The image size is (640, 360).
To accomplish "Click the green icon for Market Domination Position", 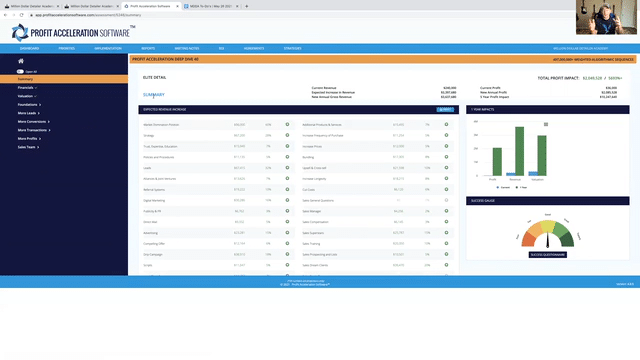I will [x=287, y=124].
